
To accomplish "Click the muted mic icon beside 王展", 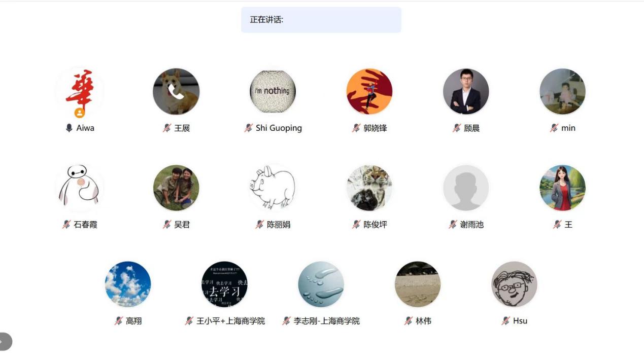I will 167,128.
